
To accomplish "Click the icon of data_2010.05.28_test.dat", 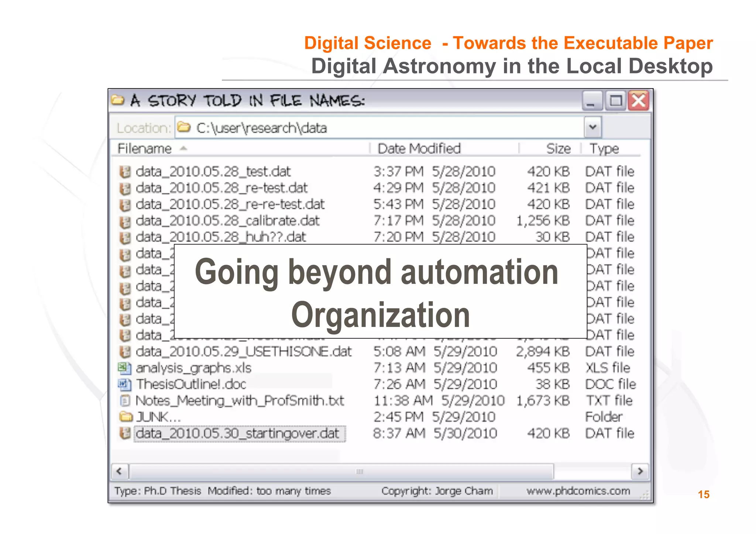I will (x=125, y=172).
